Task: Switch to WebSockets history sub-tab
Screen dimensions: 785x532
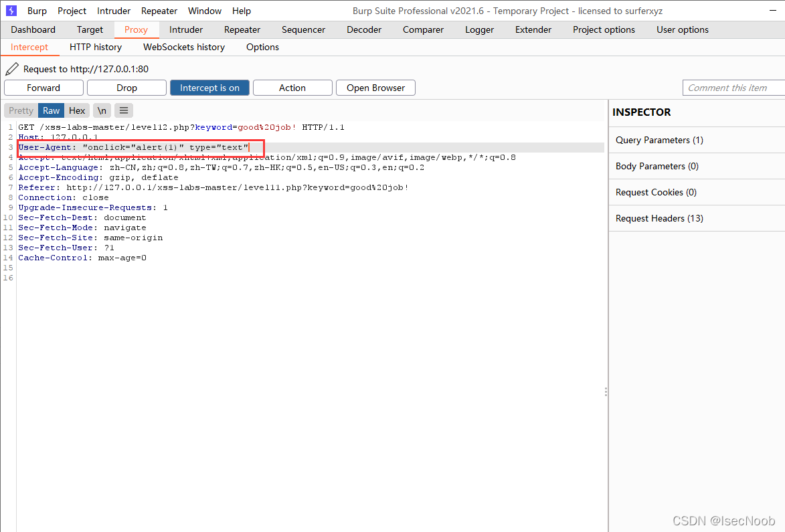Action: (x=184, y=47)
